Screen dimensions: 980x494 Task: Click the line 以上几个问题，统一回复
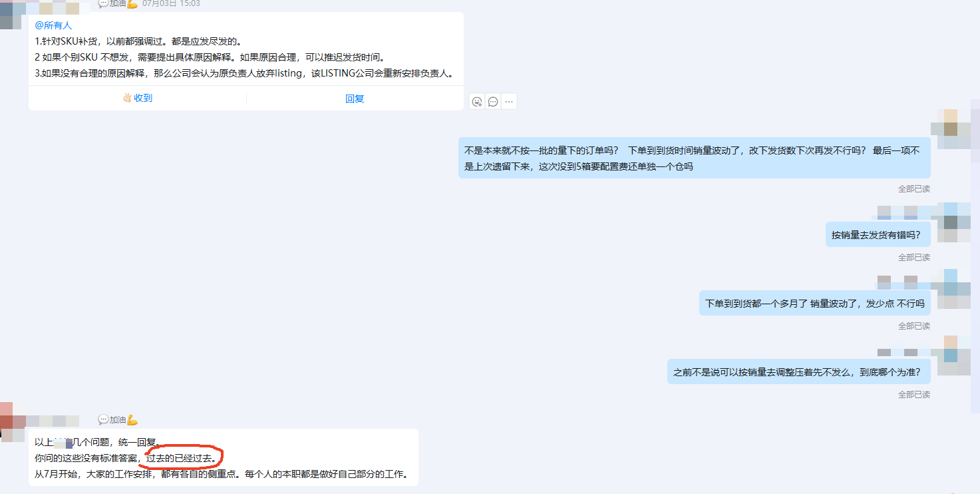click(98, 442)
